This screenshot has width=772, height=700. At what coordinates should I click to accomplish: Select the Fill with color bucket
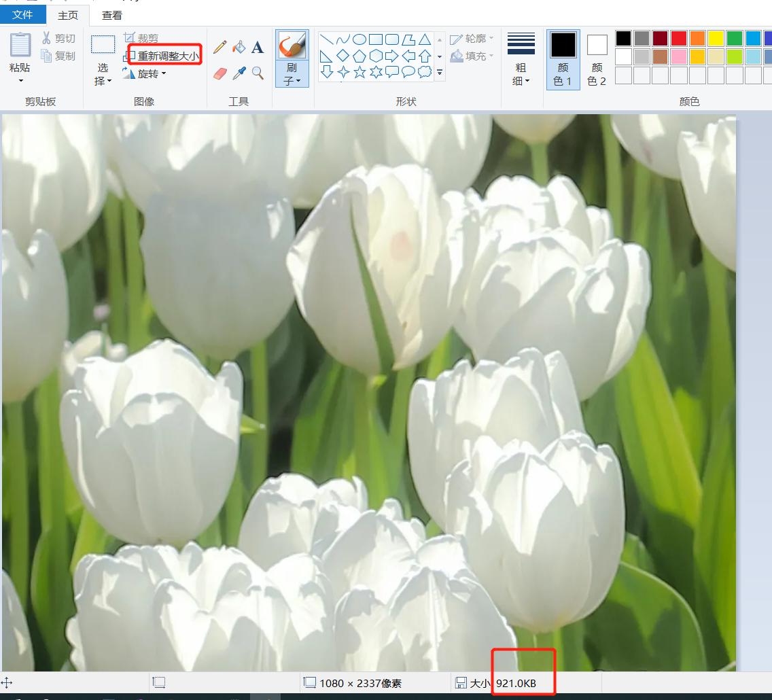pos(239,47)
